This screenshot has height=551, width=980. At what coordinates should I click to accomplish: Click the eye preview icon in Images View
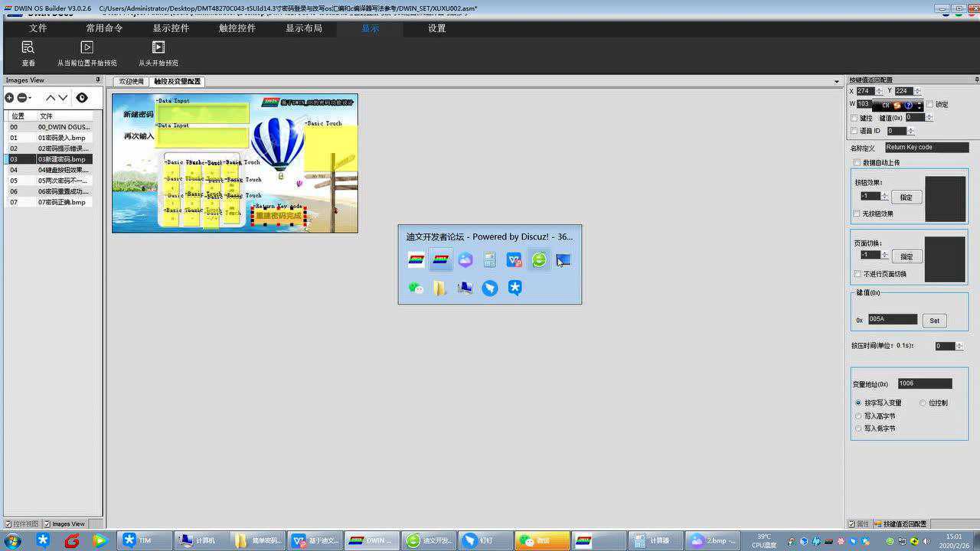tap(82, 98)
